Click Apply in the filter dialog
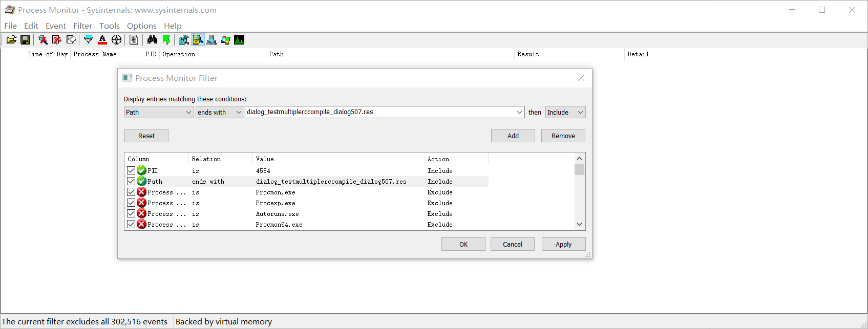This screenshot has width=868, height=329. pyautogui.click(x=564, y=244)
